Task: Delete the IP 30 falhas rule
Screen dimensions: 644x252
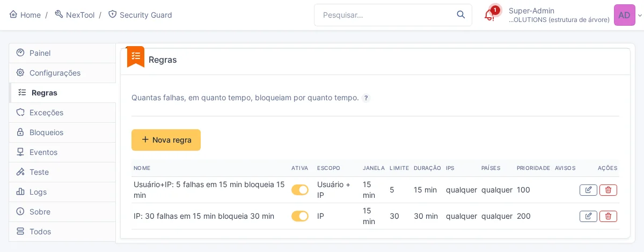Action: coord(608,216)
